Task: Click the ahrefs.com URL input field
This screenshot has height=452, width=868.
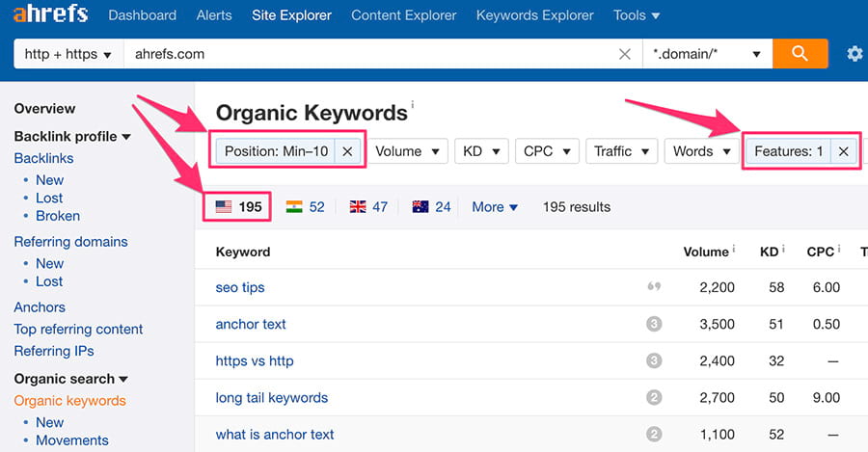Action: (x=366, y=54)
